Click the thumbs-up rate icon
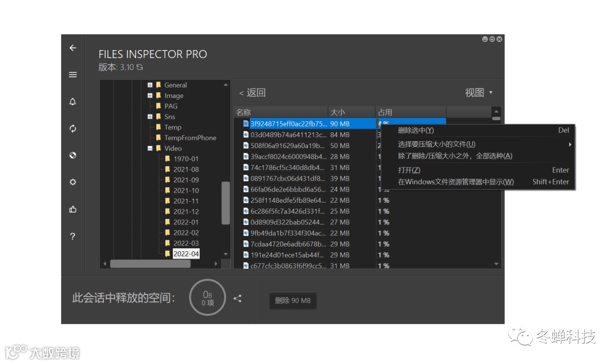This screenshot has height=364, width=616. [72, 209]
